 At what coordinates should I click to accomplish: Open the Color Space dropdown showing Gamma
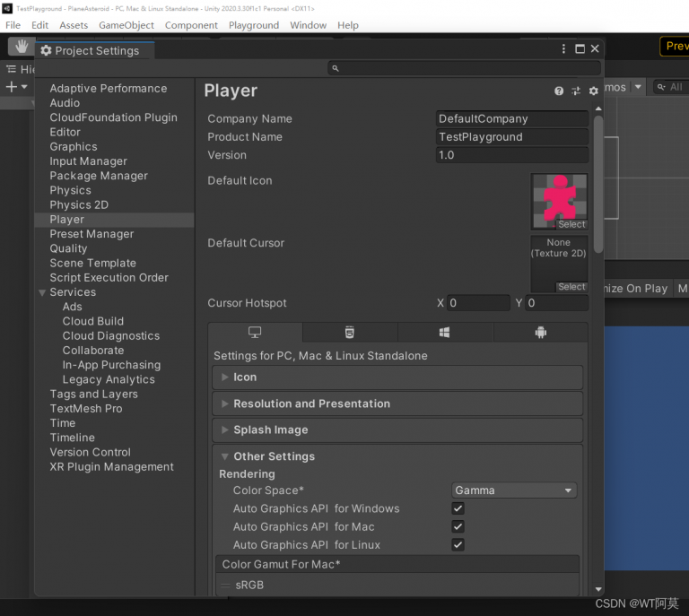click(x=514, y=490)
